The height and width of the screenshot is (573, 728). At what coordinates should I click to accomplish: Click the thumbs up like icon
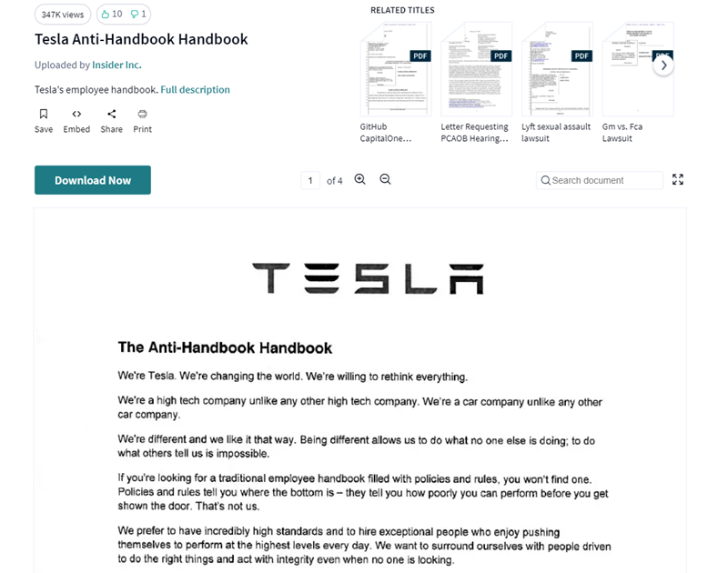(x=106, y=15)
